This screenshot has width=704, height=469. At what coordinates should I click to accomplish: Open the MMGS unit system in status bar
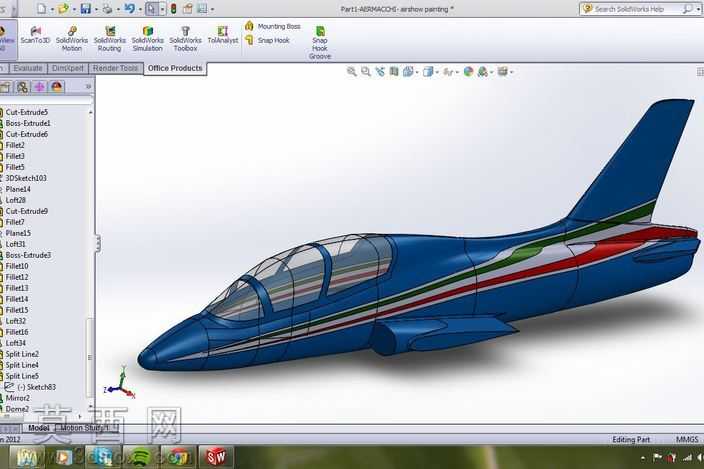(687, 439)
